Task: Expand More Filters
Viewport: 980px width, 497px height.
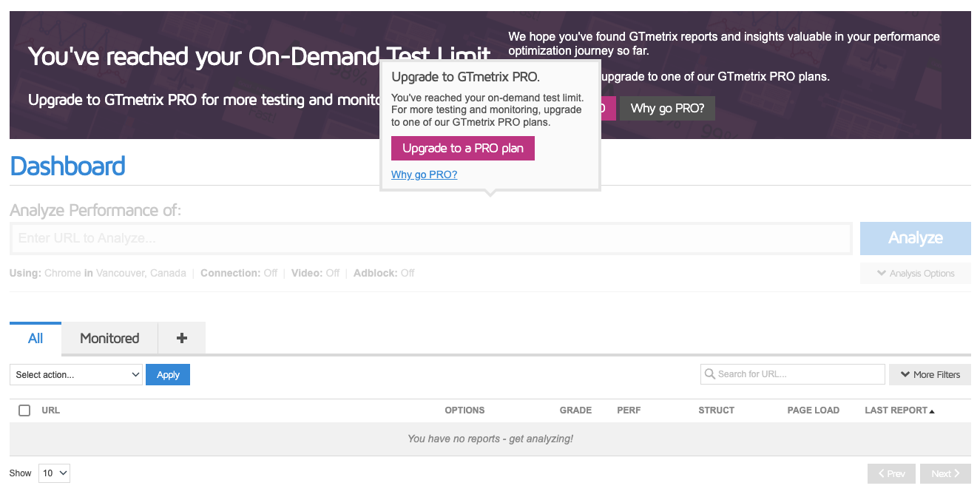Action: coord(930,374)
